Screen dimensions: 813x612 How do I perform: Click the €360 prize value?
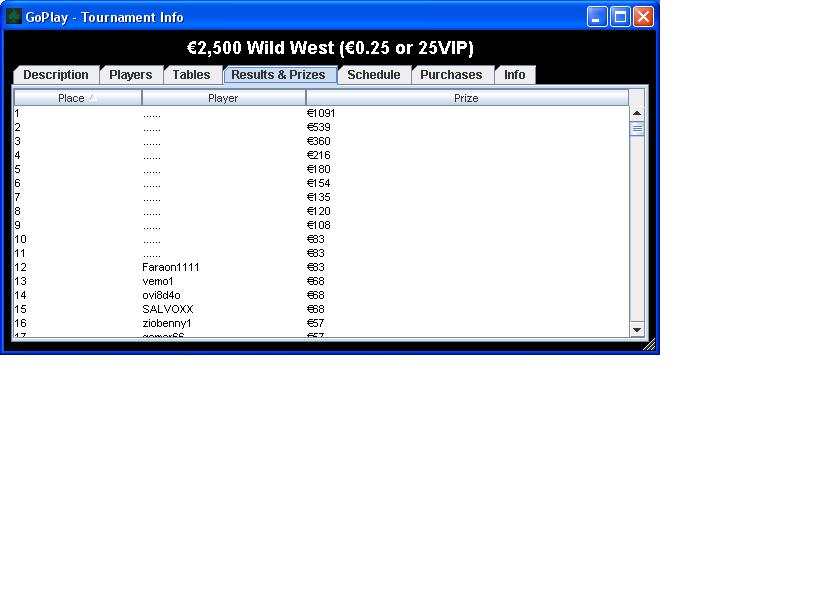coord(318,141)
